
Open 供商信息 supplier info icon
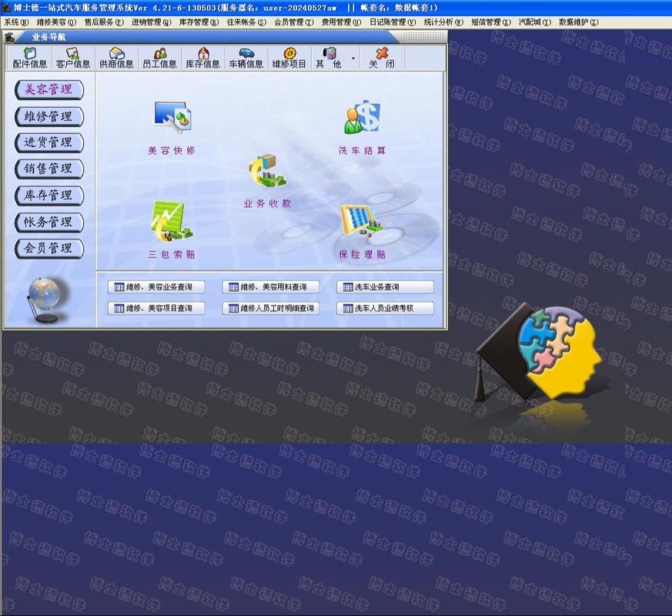pyautogui.click(x=116, y=58)
